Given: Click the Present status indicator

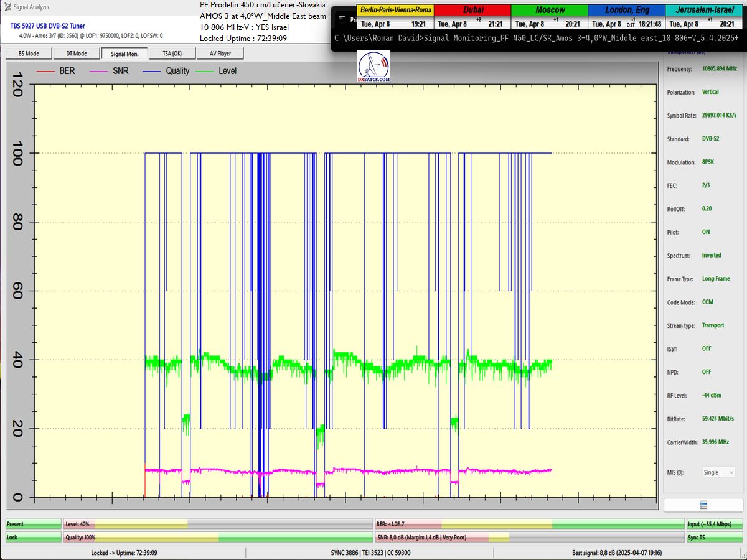Looking at the screenshot, I should 34,524.
